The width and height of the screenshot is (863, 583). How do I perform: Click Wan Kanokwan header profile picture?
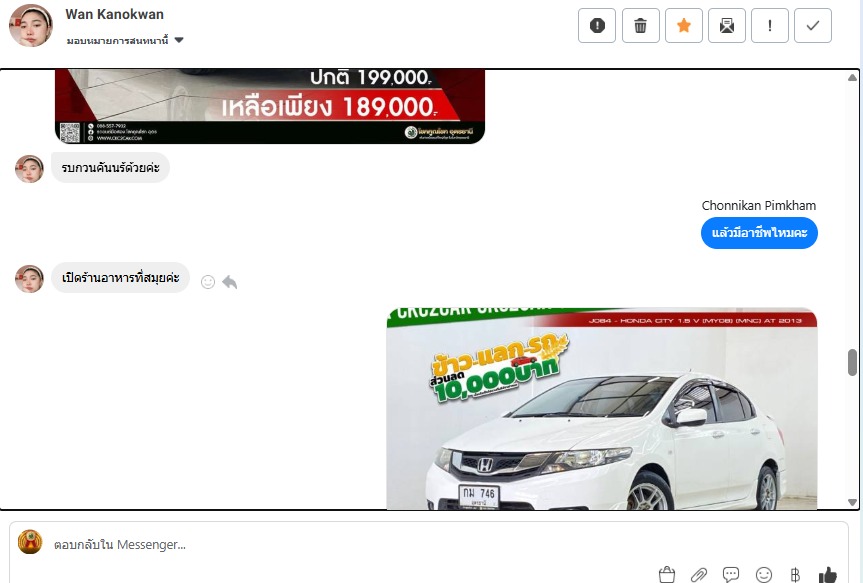31,25
